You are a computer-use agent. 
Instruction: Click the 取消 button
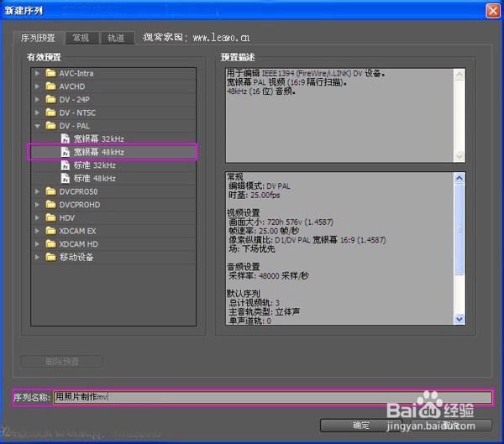(451, 426)
